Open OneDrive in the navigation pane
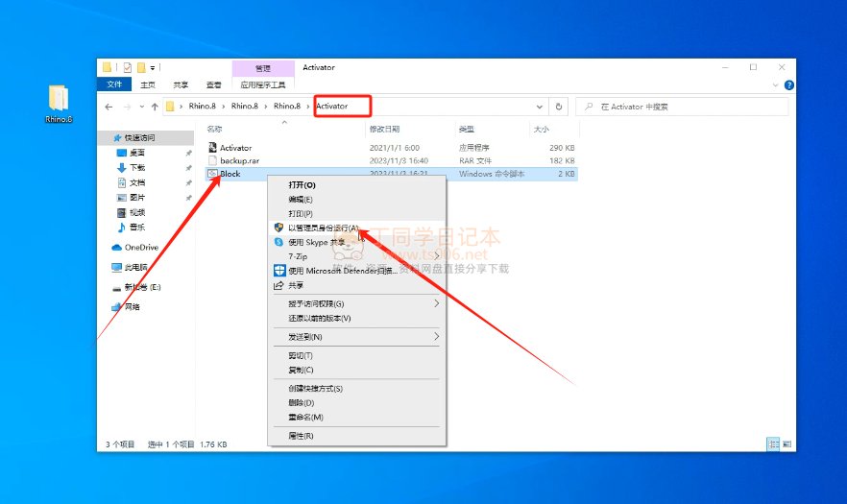The height and width of the screenshot is (504, 847). [x=141, y=247]
